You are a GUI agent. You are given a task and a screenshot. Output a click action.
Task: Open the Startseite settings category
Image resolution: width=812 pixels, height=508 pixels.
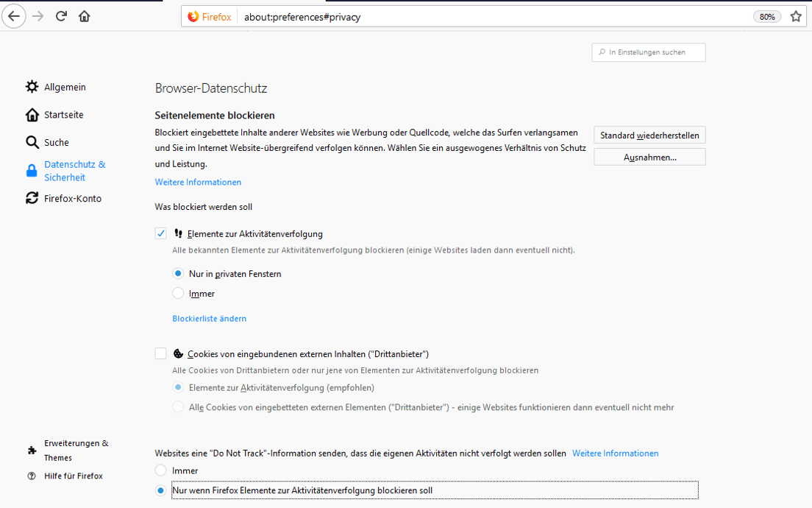(x=54, y=115)
